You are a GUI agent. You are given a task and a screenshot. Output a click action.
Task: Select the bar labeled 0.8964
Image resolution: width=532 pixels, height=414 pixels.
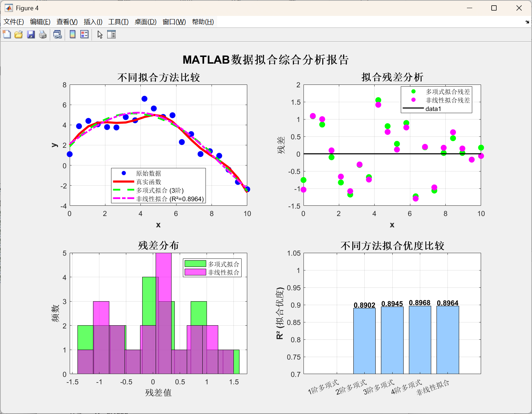(448, 340)
